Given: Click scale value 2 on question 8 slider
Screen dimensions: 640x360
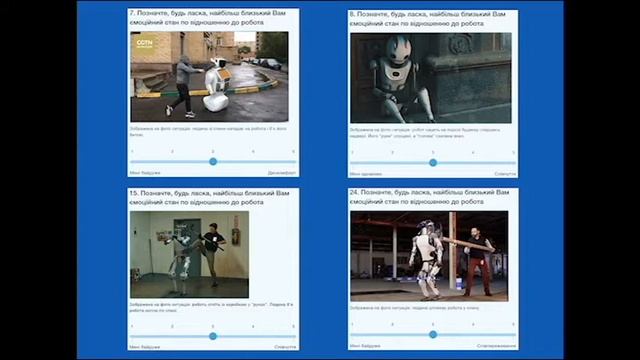Looking at the screenshot, I should pyautogui.click(x=393, y=153).
